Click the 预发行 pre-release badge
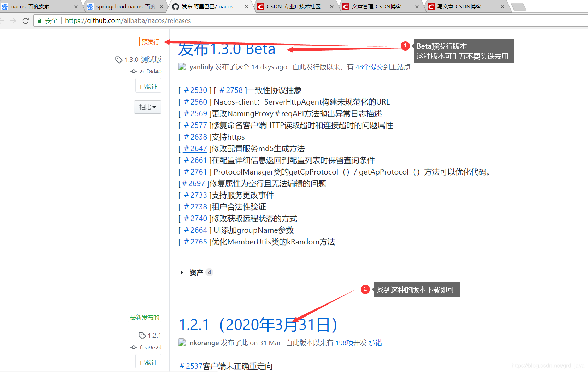Viewport: 588px width, 372px height. (150, 42)
